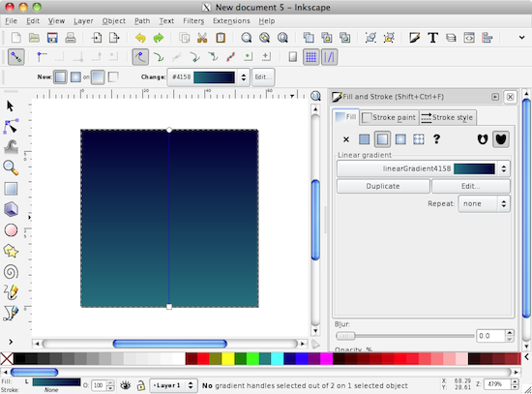Choose new radial gradient mode
532x394 pixels.
75,77
